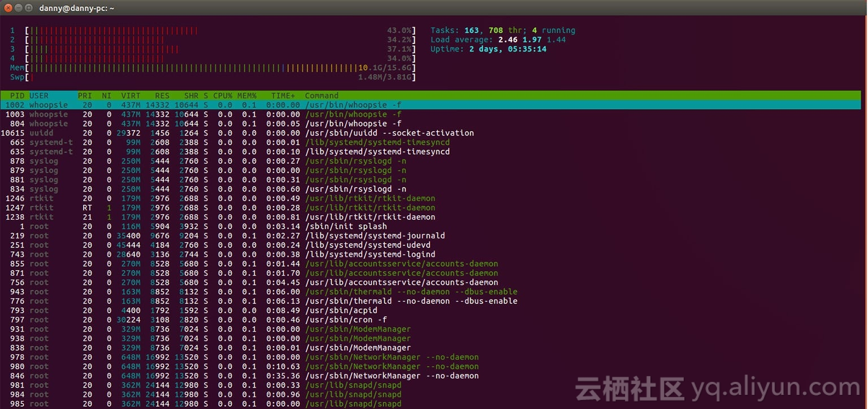Image resolution: width=868 pixels, height=409 pixels.
Task: Click the Tasks count line
Action: (503, 31)
